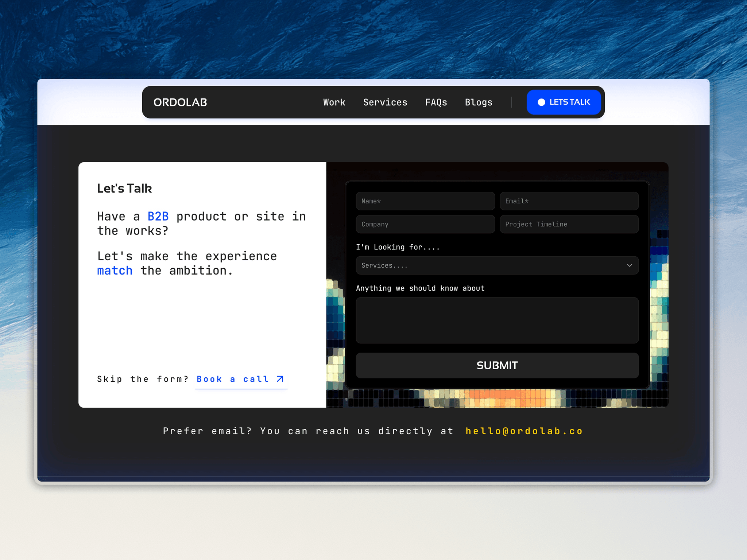This screenshot has width=747, height=560.
Task: Click the Let's Talk heading
Action: pos(124,188)
